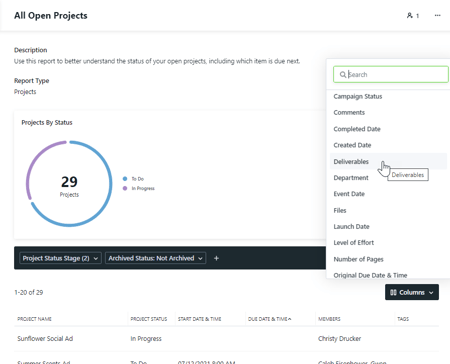Screen dimensions: 450x364
Task: Click the Members column header
Action: [x=329, y=319]
